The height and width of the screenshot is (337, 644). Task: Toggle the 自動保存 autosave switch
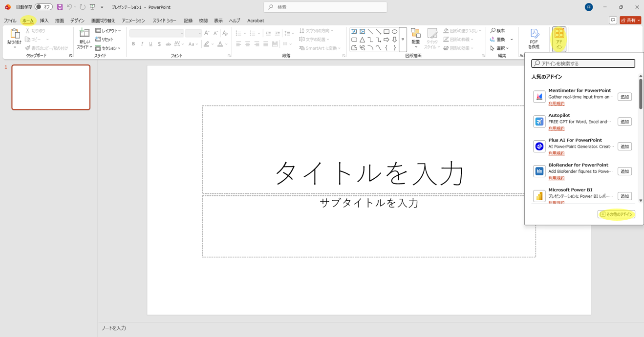point(43,7)
